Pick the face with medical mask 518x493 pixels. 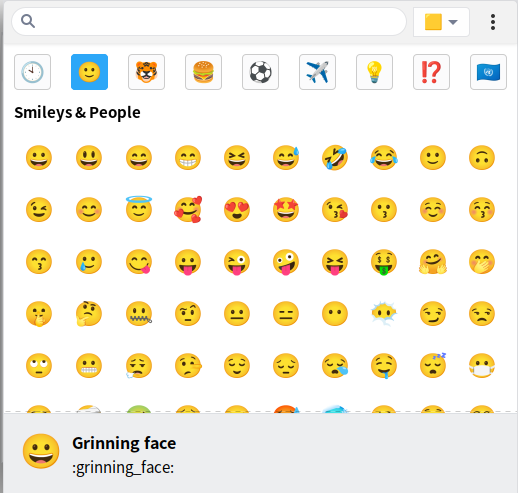482,366
